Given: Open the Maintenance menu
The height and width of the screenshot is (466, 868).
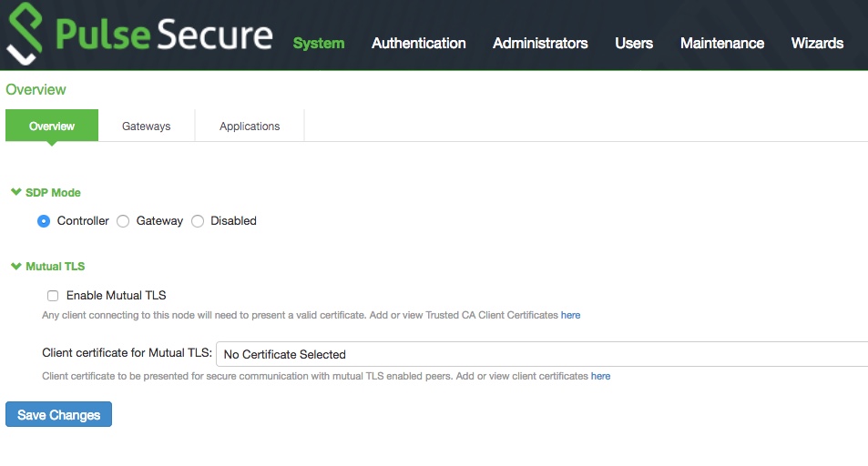Looking at the screenshot, I should pyautogui.click(x=721, y=43).
